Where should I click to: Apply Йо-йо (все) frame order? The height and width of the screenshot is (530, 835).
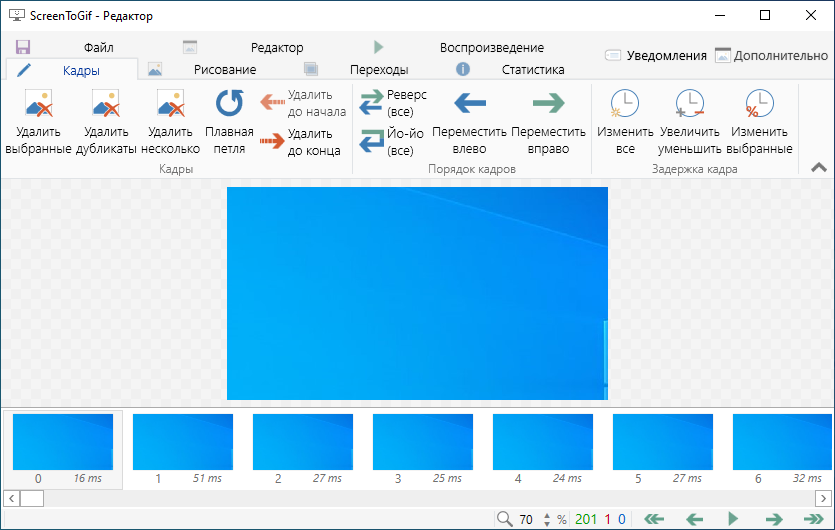(391, 142)
